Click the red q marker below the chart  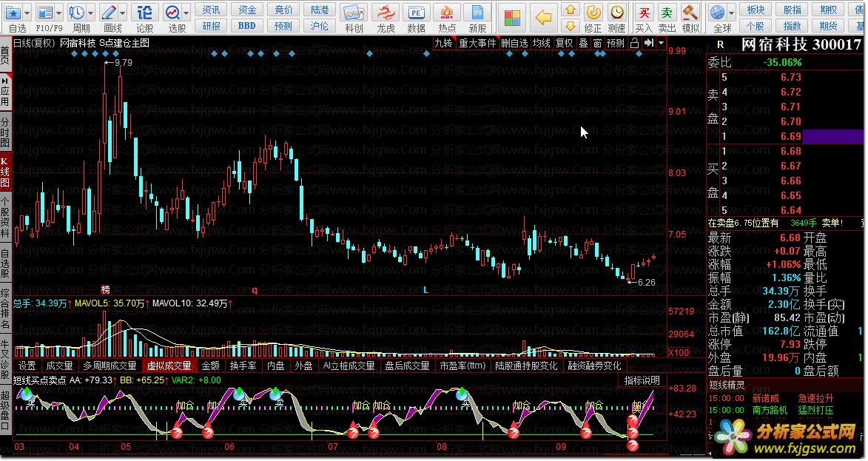pyautogui.click(x=255, y=289)
